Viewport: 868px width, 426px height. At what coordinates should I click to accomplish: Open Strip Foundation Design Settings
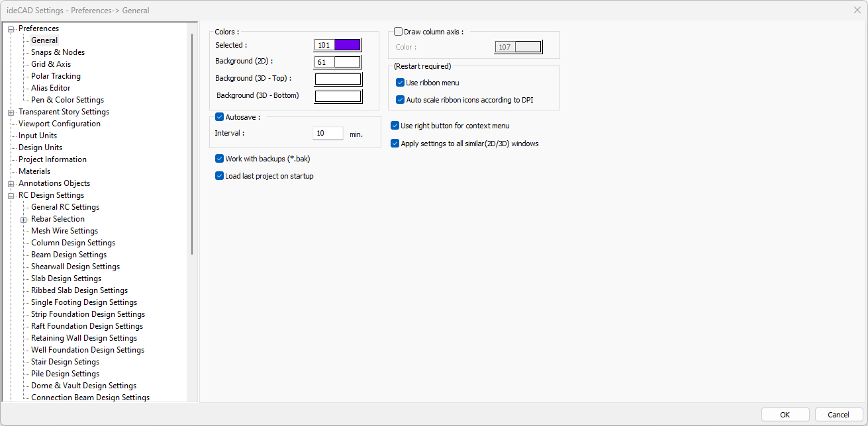[x=88, y=314]
